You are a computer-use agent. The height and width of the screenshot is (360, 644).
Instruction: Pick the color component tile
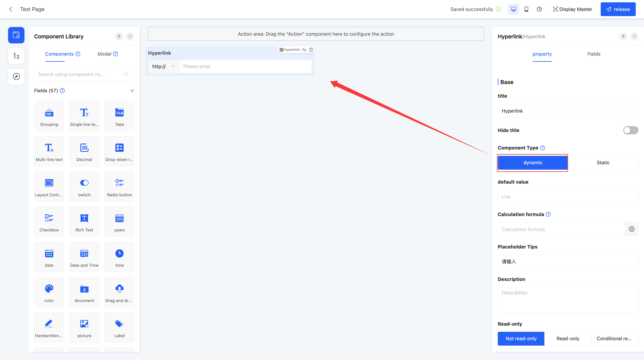point(49,292)
